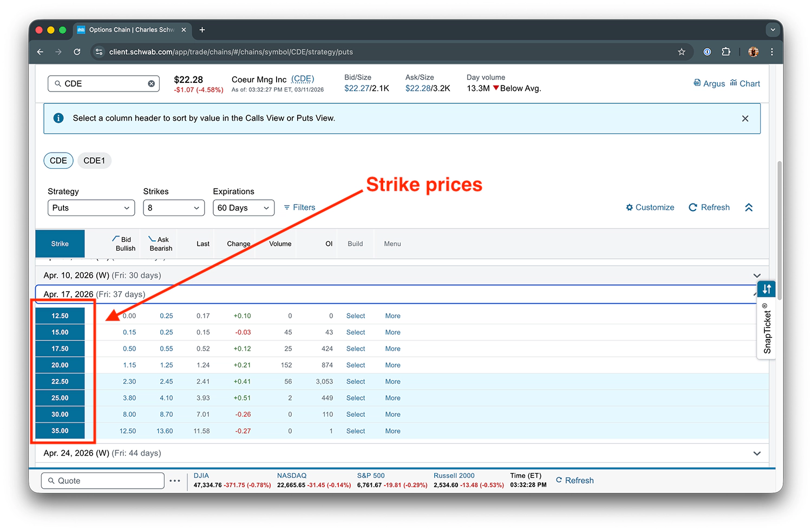Click the 0.55 ask on the 17.50 strike
Image resolution: width=812 pixels, height=531 pixels.
pyautogui.click(x=166, y=349)
